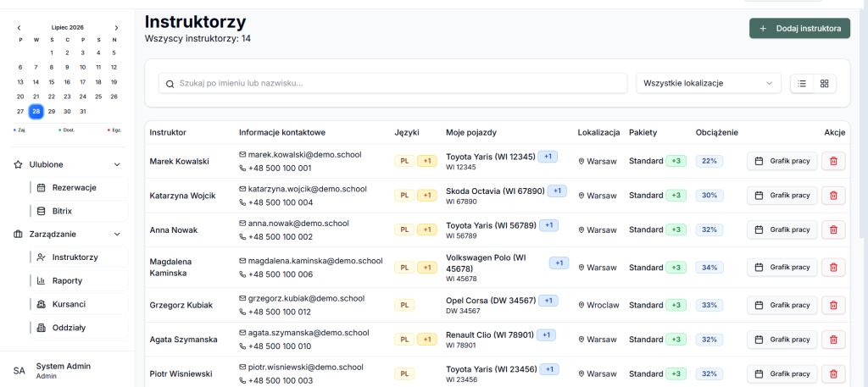Screen dimensions: 868x387
Task: Click the SA user avatar
Action: pyautogui.click(x=19, y=371)
